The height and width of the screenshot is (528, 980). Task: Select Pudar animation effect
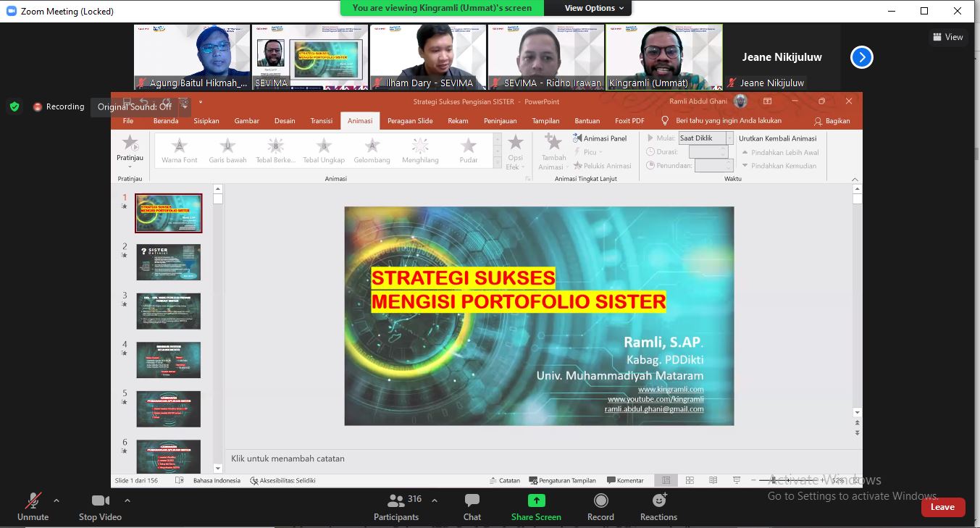click(x=469, y=150)
